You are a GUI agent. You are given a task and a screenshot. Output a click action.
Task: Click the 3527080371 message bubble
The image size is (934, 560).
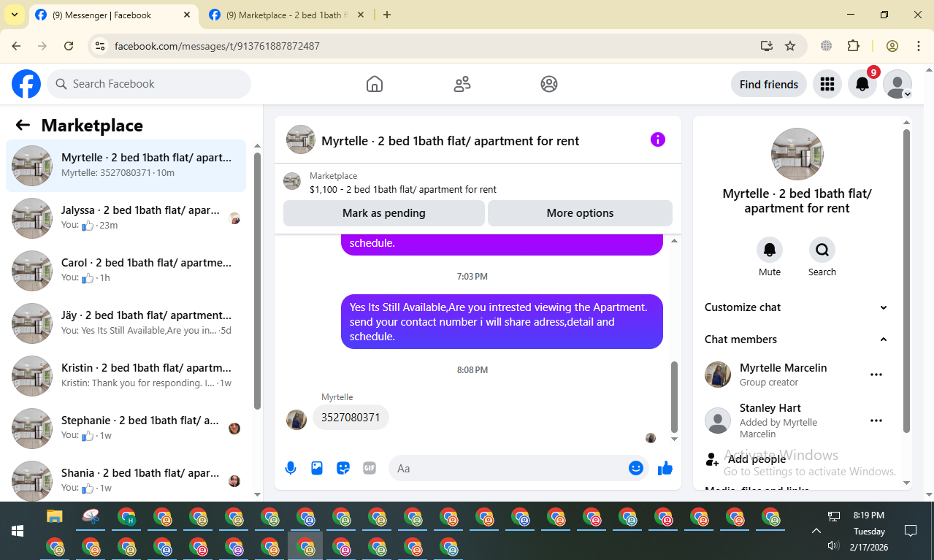coord(351,418)
